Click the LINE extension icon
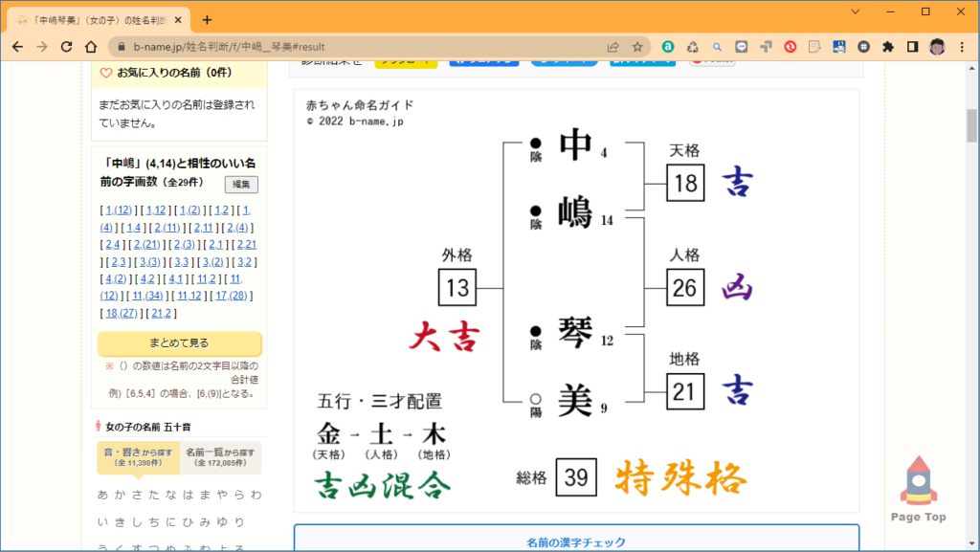Viewport: 980px width, 552px height. 742,45
